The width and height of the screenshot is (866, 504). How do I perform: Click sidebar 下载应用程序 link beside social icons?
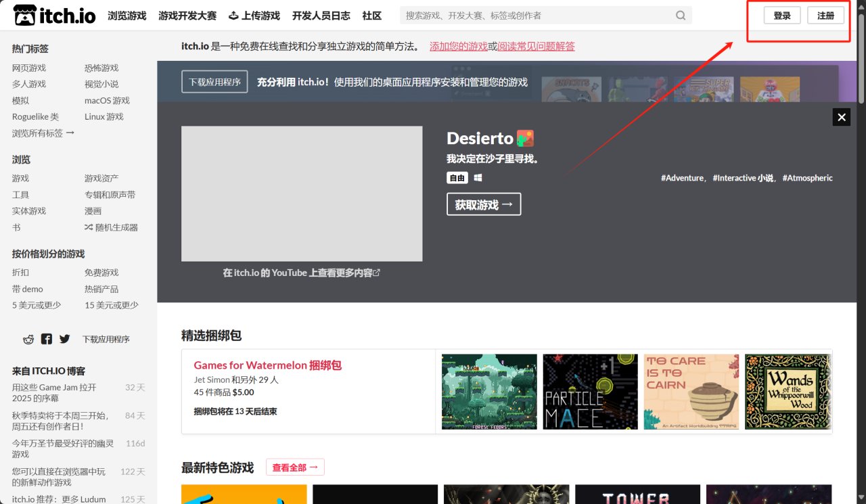[x=106, y=339]
